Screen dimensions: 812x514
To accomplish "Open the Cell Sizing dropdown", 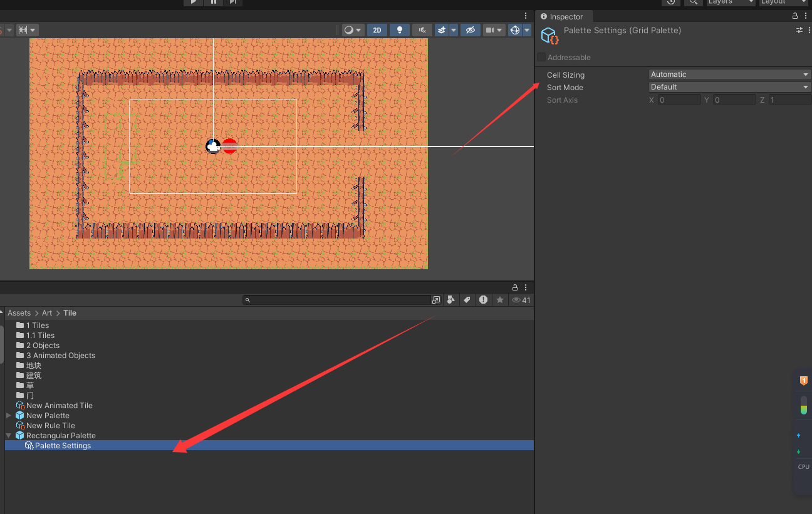I will pos(729,74).
